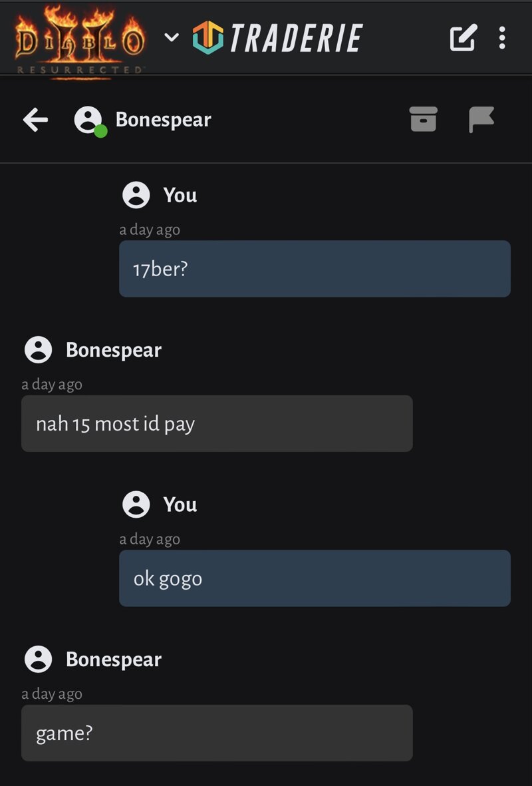This screenshot has height=786, width=532.
Task: Go back using the left arrow
Action: click(x=35, y=120)
